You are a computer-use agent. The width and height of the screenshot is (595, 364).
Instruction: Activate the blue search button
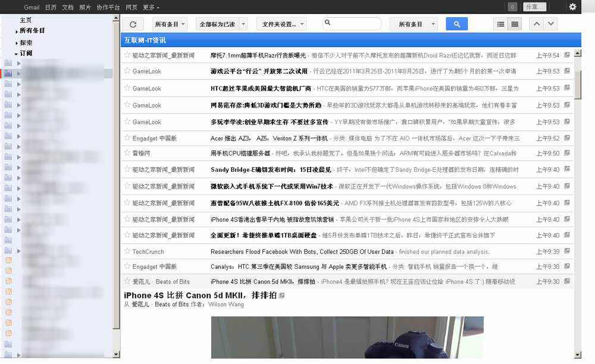456,24
